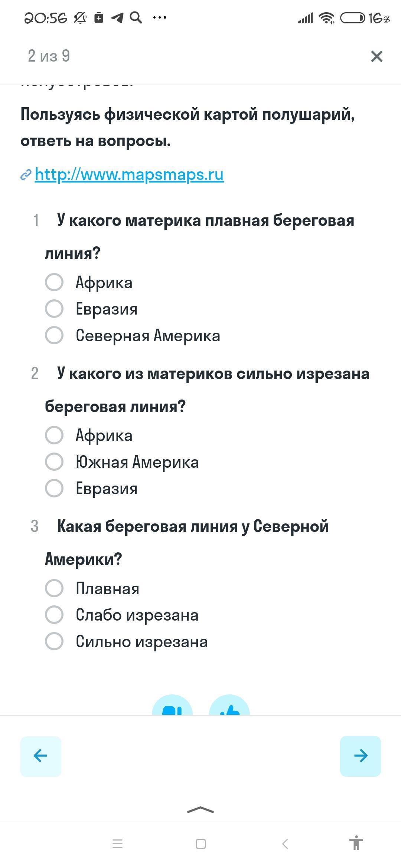Choose Северная Америка for question 1
This screenshot has height=868, width=401.
54,335
